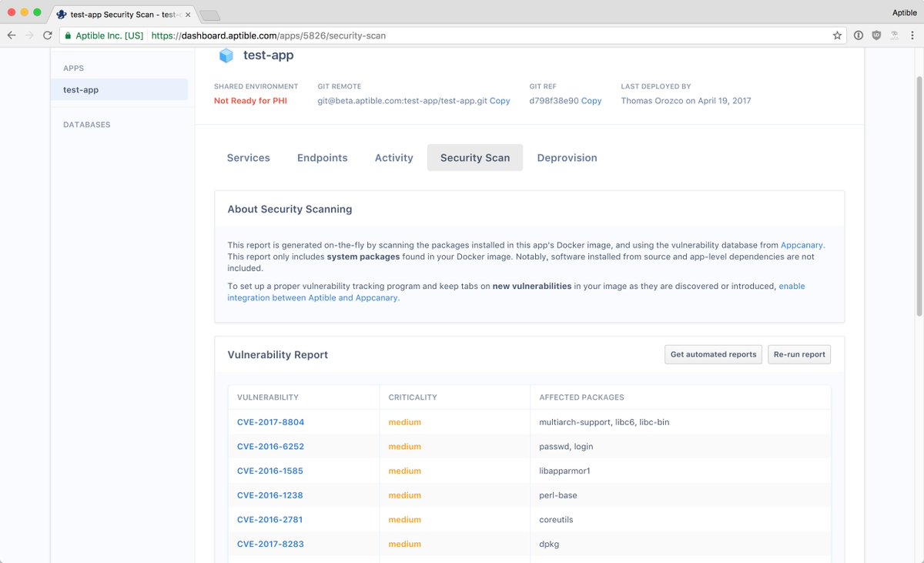Click 'Thomas Orozco on April 19, 2017' text

tap(686, 101)
